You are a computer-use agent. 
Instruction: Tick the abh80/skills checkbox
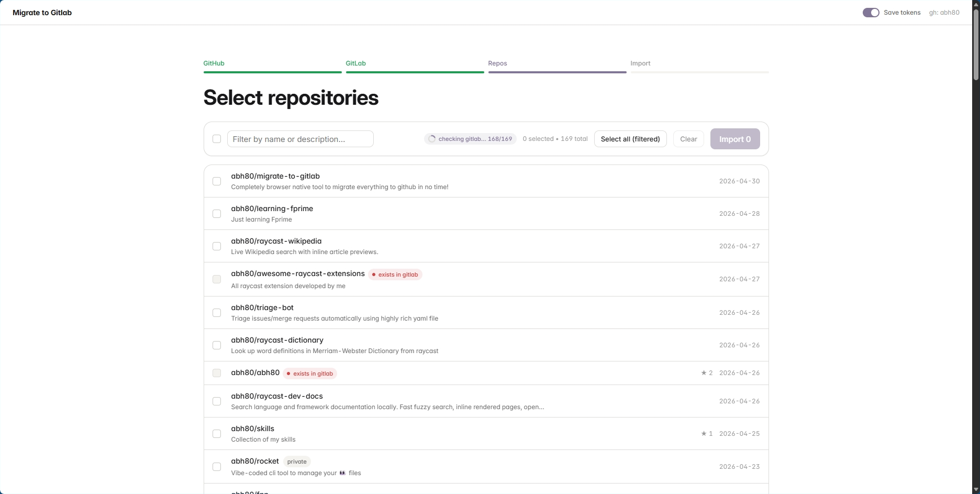coord(217,434)
